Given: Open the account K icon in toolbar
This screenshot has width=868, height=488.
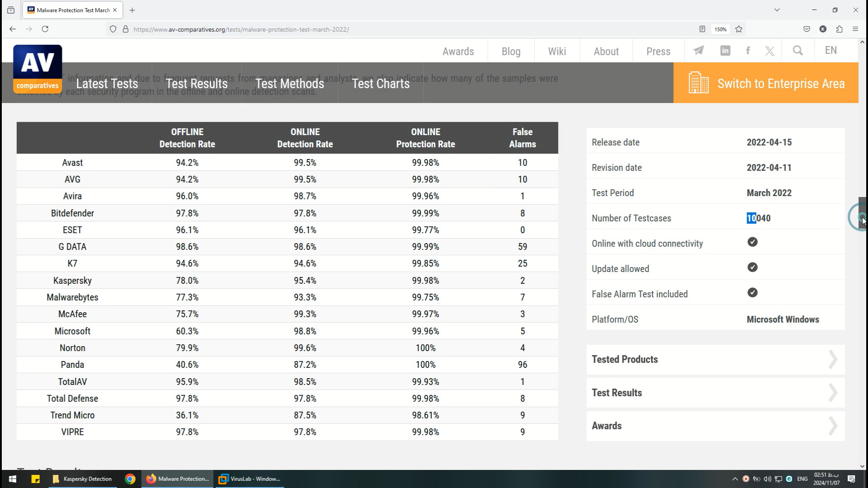Looking at the screenshot, I should point(823,29).
